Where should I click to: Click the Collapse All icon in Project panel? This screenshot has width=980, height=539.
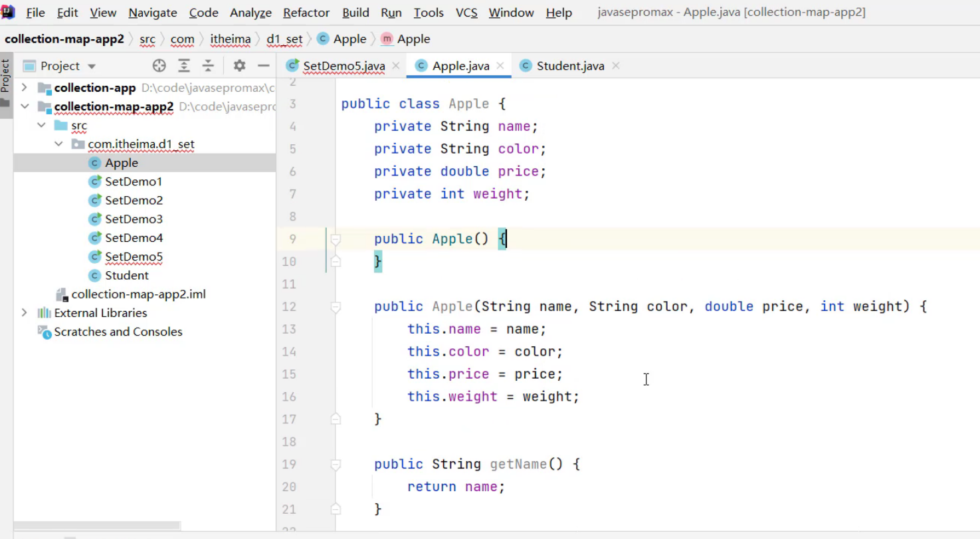pos(208,66)
